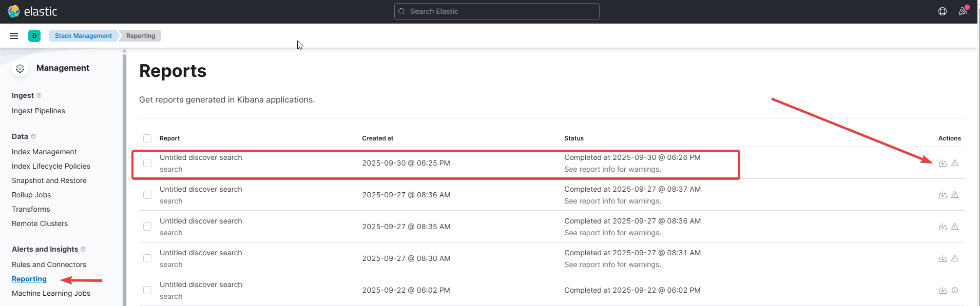Show the Ingest section help tooltip
The width and height of the screenshot is (980, 306).
pos(39,95)
